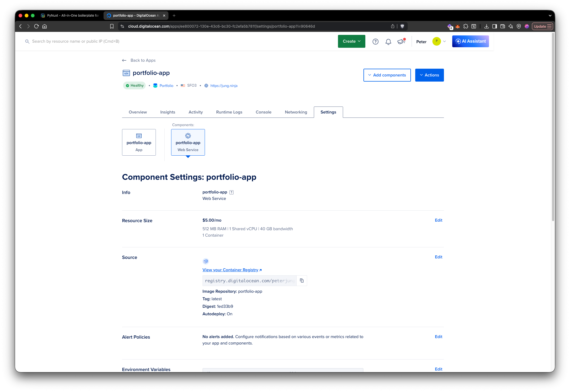Open browser downloads icon
This screenshot has height=392, width=570.
486,26
